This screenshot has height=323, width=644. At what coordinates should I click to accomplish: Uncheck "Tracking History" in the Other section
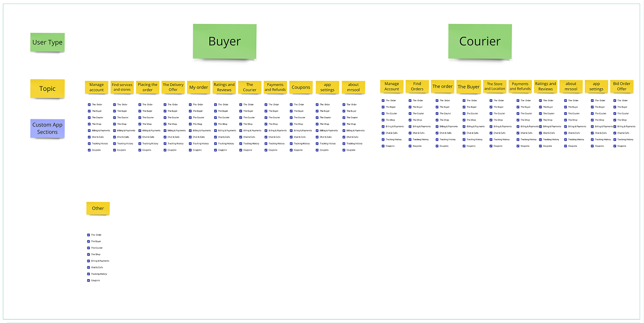(89, 274)
